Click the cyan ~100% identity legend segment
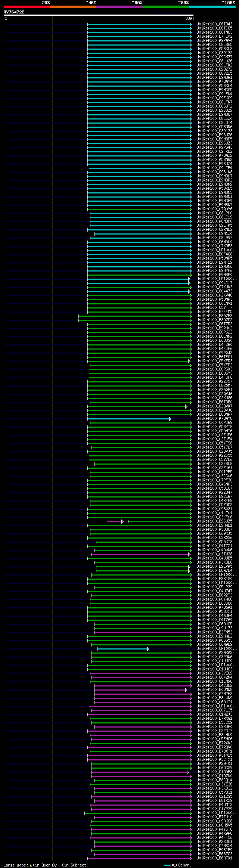This screenshot has height=868, width=239. [x=212, y=7]
